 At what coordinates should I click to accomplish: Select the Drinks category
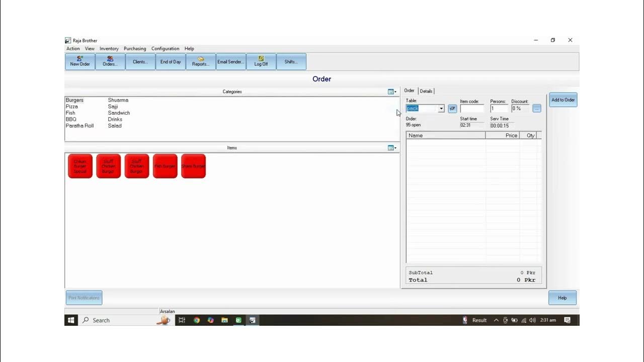(115, 120)
